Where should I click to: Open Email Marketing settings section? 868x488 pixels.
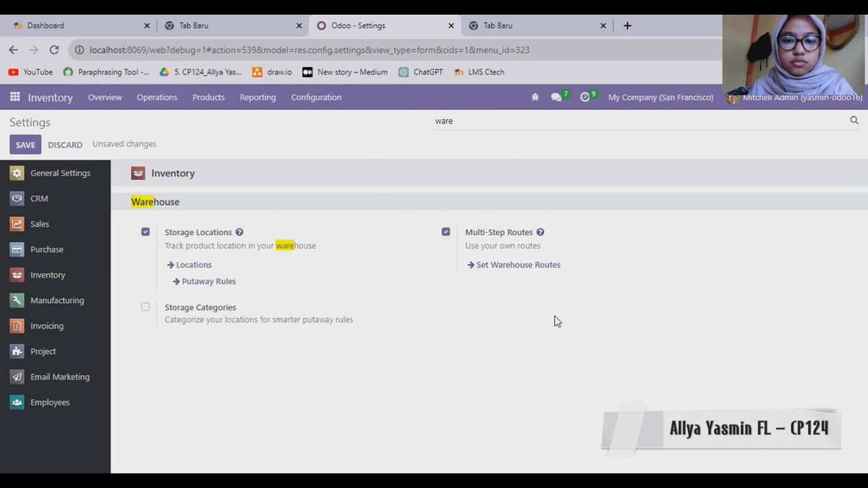[x=60, y=377]
